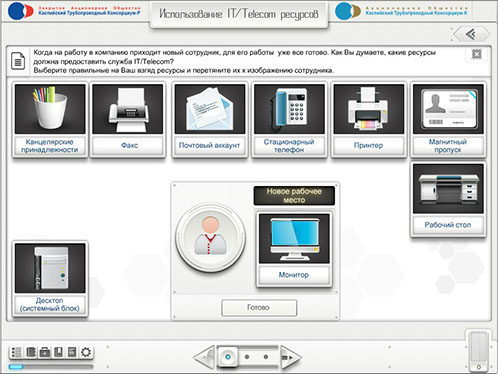Go to the previous slide arrow
Viewport: 498px width, 374px height.
coord(204,357)
